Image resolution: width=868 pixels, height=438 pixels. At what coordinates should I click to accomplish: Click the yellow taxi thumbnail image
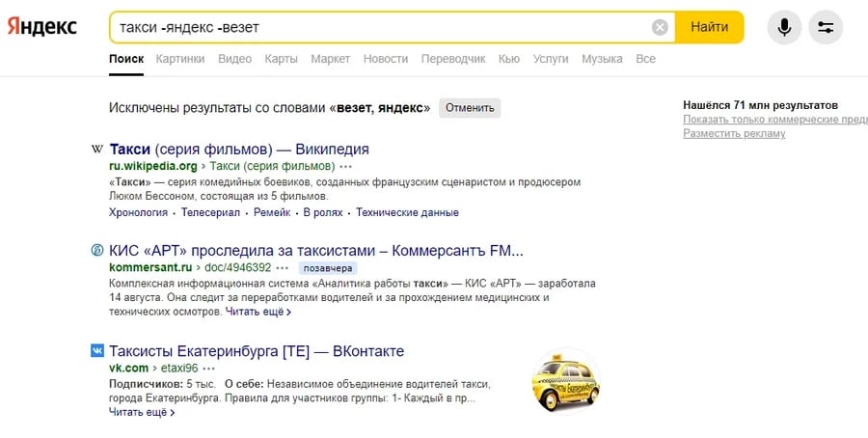(566, 381)
